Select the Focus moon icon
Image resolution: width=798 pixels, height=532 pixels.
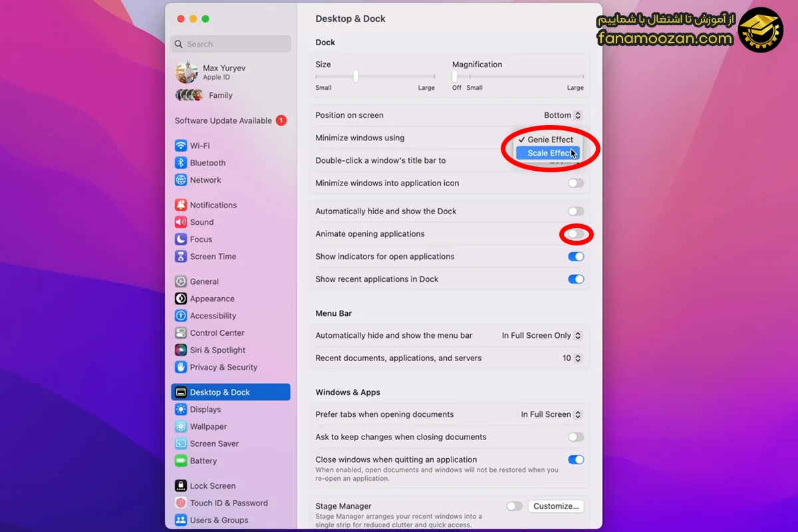point(181,239)
